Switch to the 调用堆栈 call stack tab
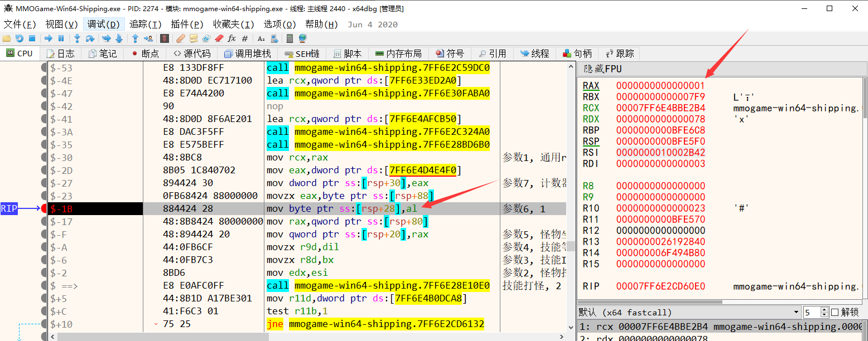The width and height of the screenshot is (868, 341). click(x=247, y=53)
